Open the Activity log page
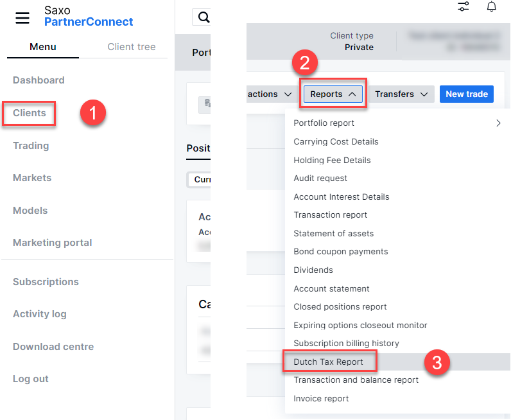The width and height of the screenshot is (520, 420). coord(40,314)
